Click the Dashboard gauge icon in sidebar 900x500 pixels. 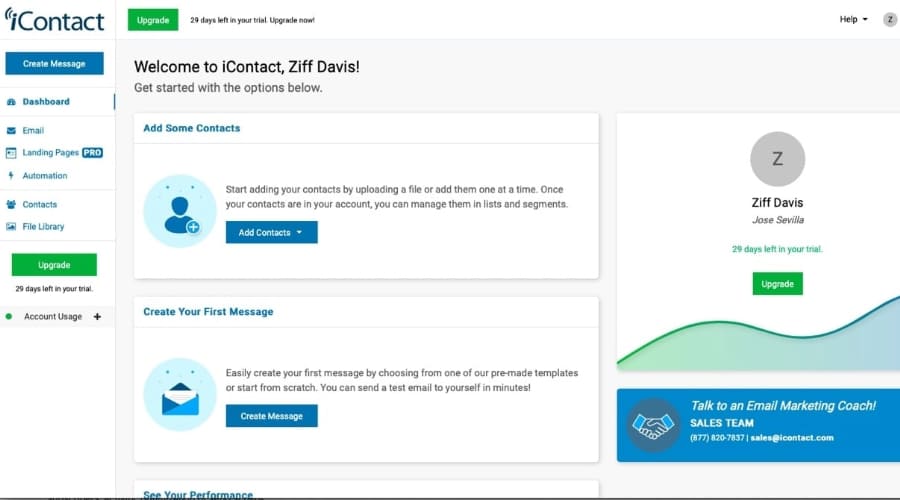pos(11,102)
